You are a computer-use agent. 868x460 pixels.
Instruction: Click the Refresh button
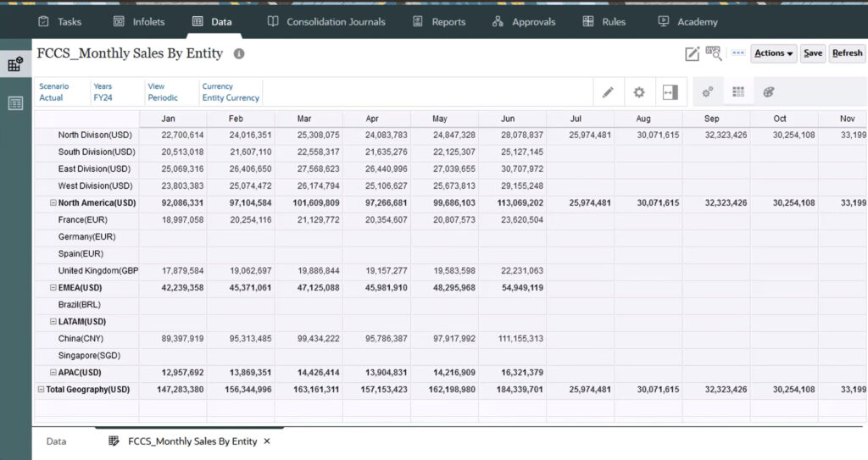click(x=847, y=53)
